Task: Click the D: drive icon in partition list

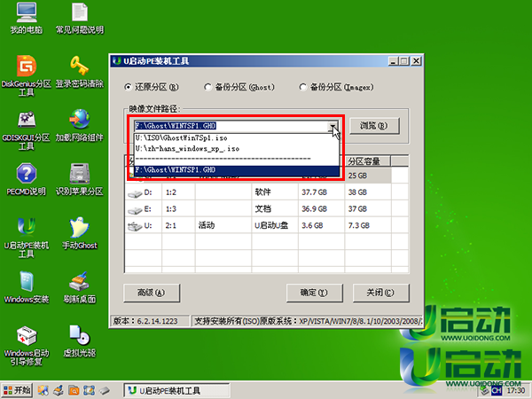Action: (135, 193)
